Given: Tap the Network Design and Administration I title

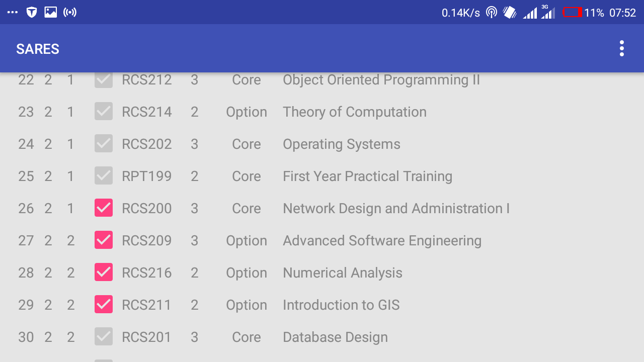Looking at the screenshot, I should pos(396,208).
